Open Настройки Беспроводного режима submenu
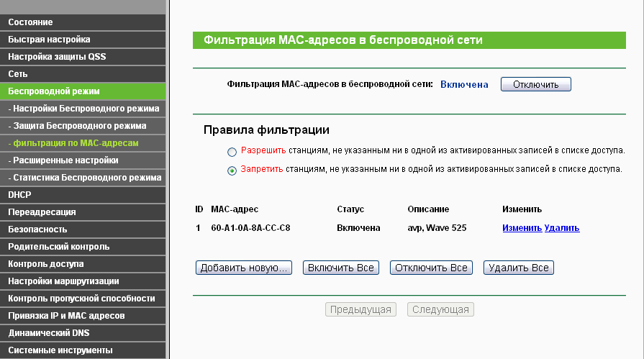This screenshot has width=644, height=359. [83, 109]
